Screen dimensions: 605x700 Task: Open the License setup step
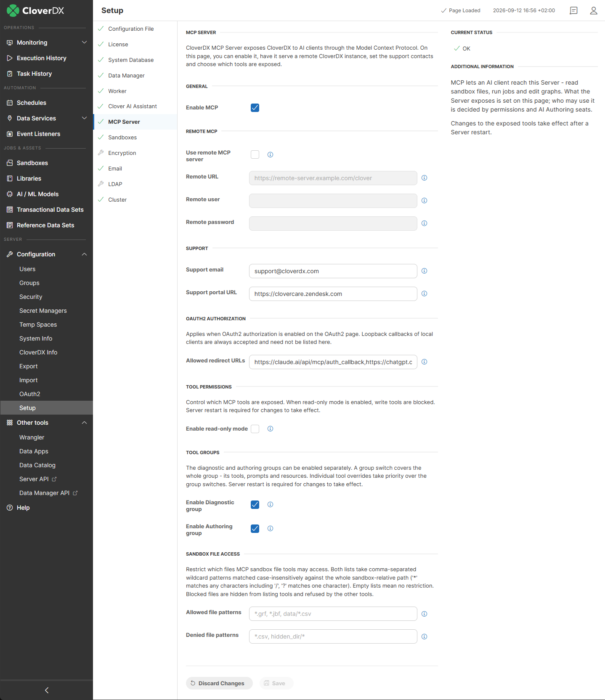(x=135, y=45)
